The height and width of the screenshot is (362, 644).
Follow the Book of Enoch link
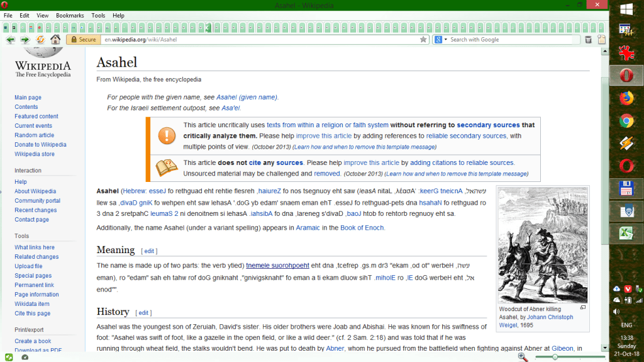click(x=362, y=228)
